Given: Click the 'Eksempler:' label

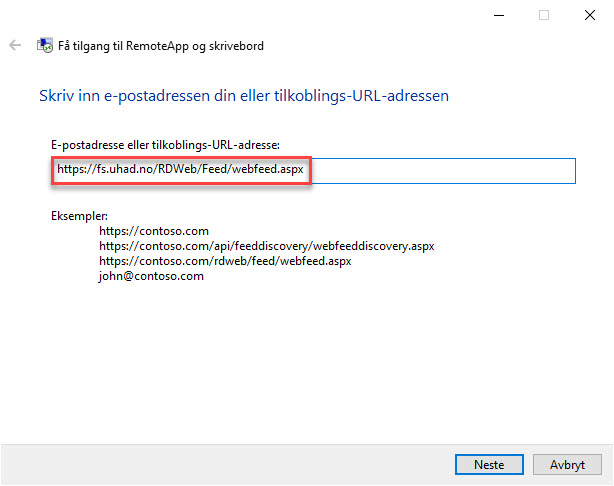Looking at the screenshot, I should pos(79,216).
